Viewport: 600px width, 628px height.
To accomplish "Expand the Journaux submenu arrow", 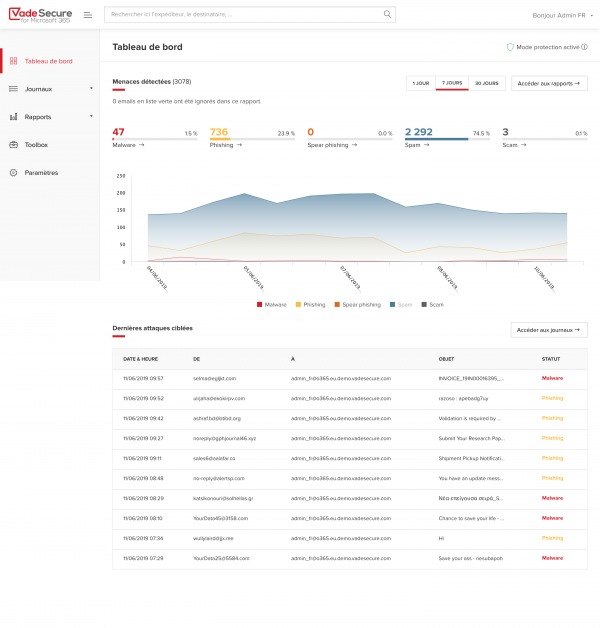I will point(91,89).
